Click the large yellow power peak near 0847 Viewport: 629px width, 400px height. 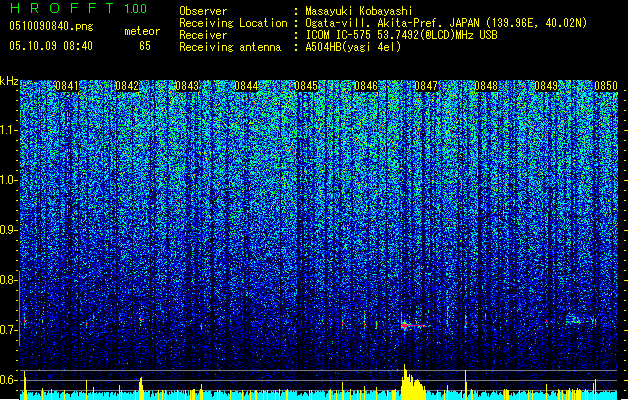(412, 382)
